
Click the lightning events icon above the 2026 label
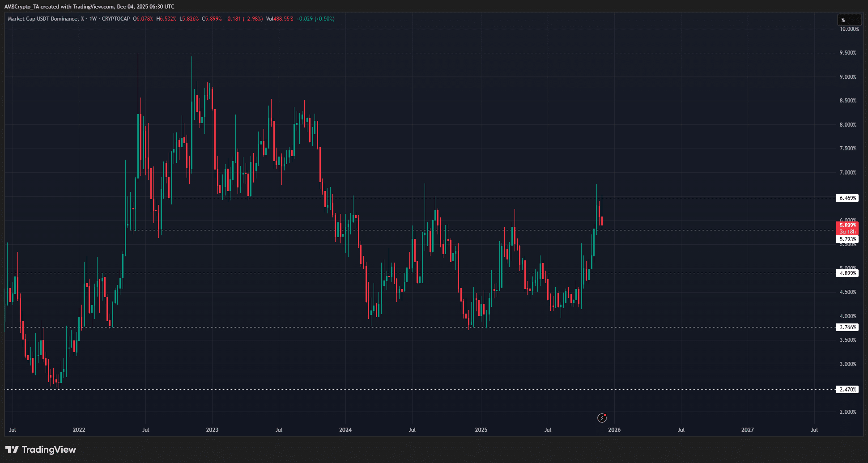[601, 418]
